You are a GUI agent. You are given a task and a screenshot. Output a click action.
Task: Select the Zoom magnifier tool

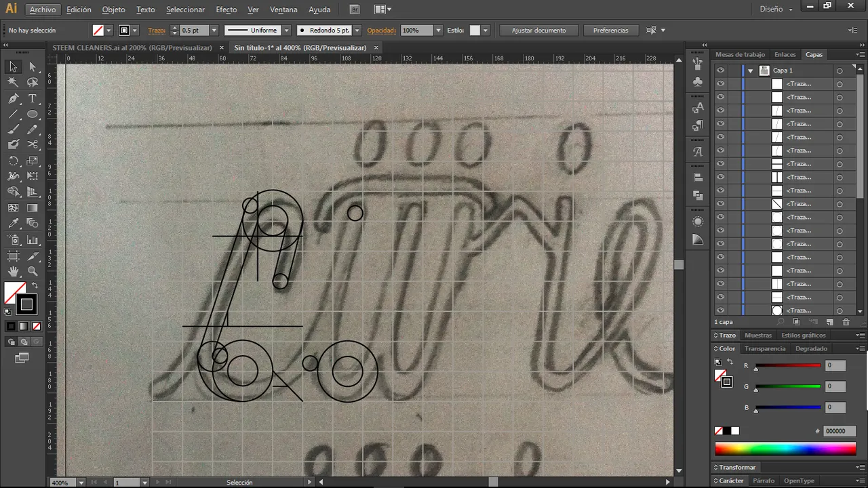point(32,272)
